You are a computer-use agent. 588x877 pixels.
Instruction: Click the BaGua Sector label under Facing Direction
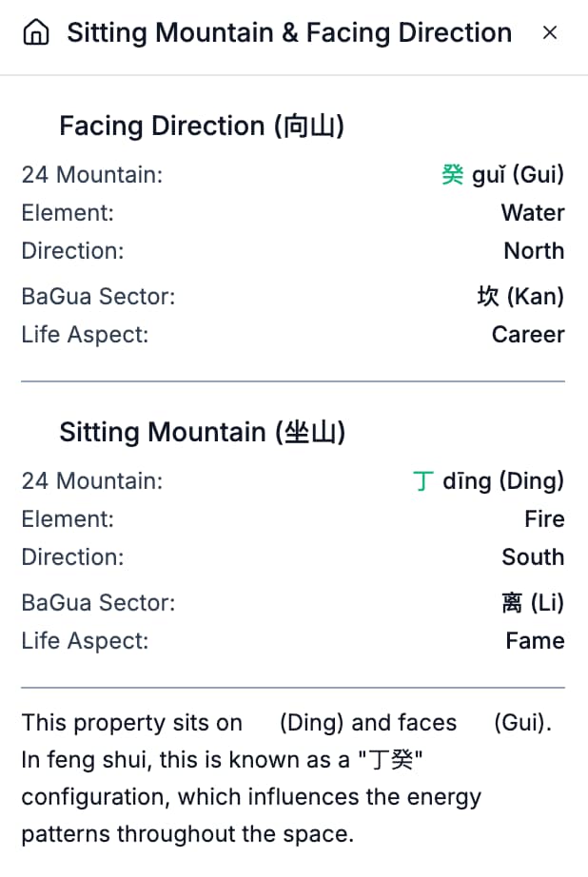(98, 297)
